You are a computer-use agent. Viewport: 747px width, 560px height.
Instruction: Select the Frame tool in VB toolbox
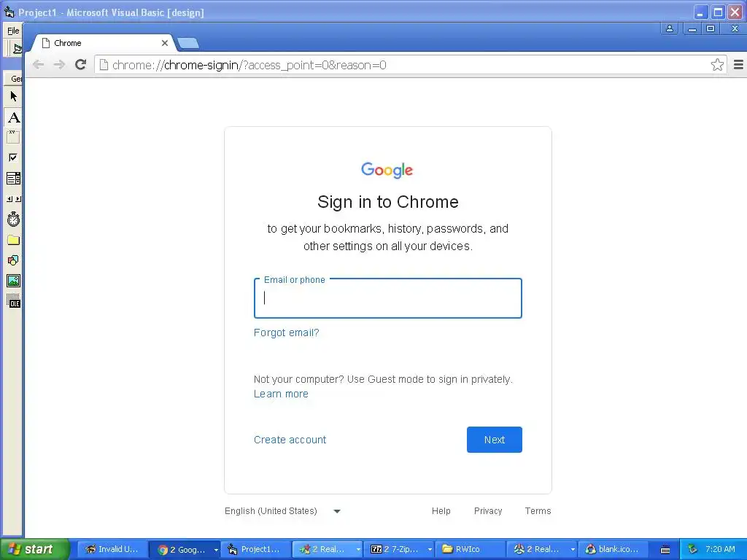tap(13, 137)
